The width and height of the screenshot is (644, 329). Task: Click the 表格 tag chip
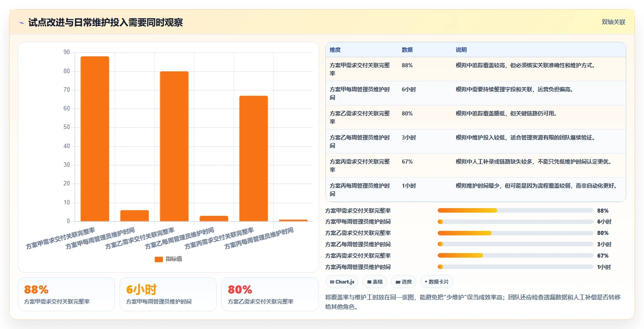pyautogui.click(x=374, y=282)
